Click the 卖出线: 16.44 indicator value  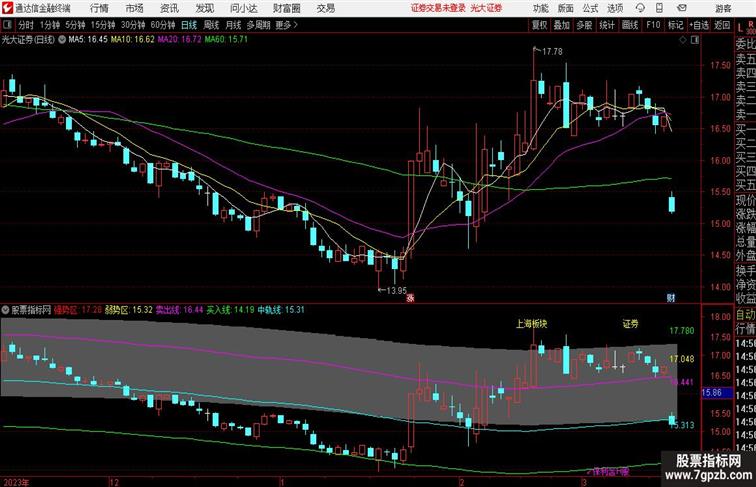pos(179,310)
